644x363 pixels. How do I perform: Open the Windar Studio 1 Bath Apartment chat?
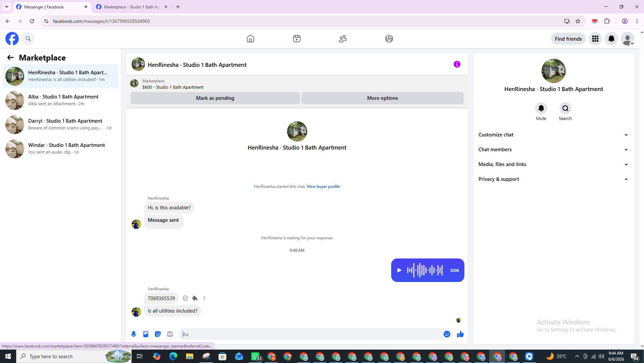[60, 149]
